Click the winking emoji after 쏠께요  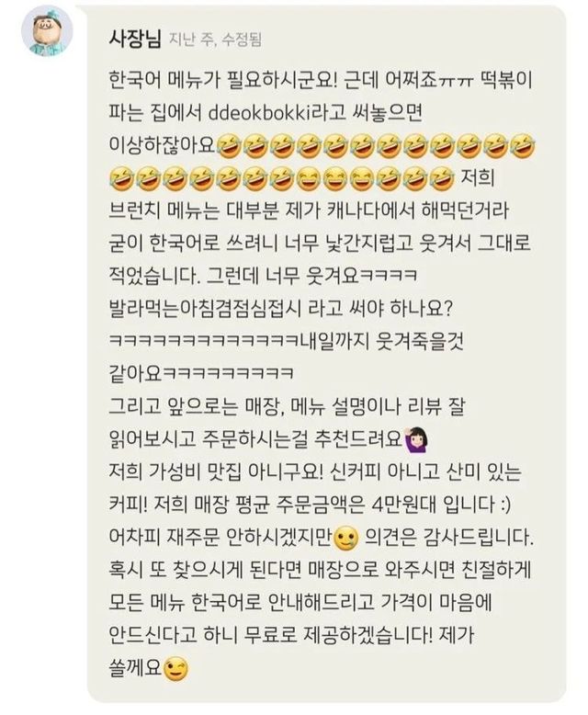(175, 669)
